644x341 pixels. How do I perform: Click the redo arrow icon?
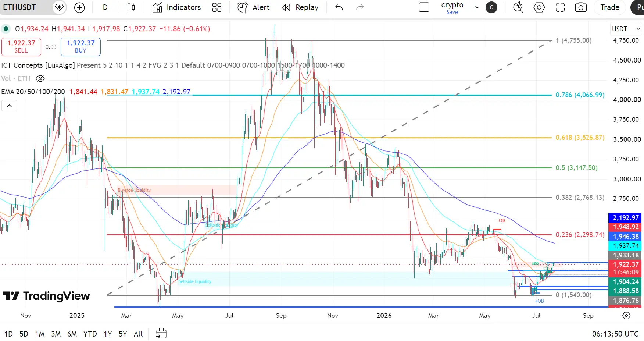360,7
